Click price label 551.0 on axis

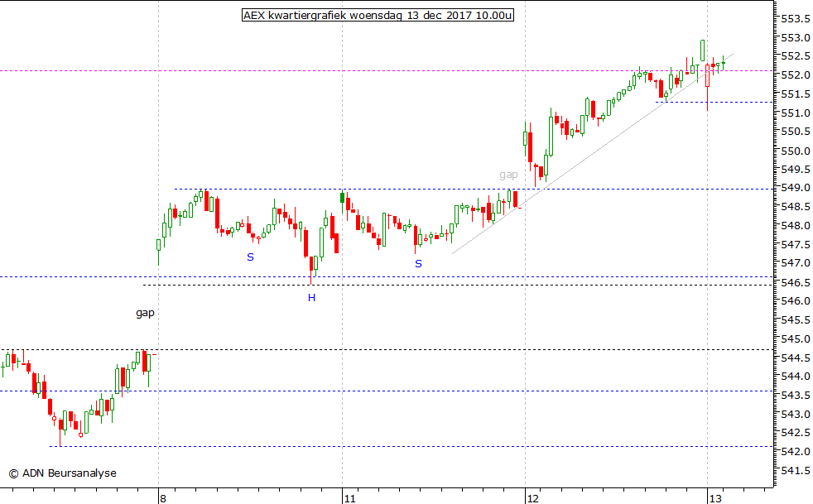(x=796, y=113)
